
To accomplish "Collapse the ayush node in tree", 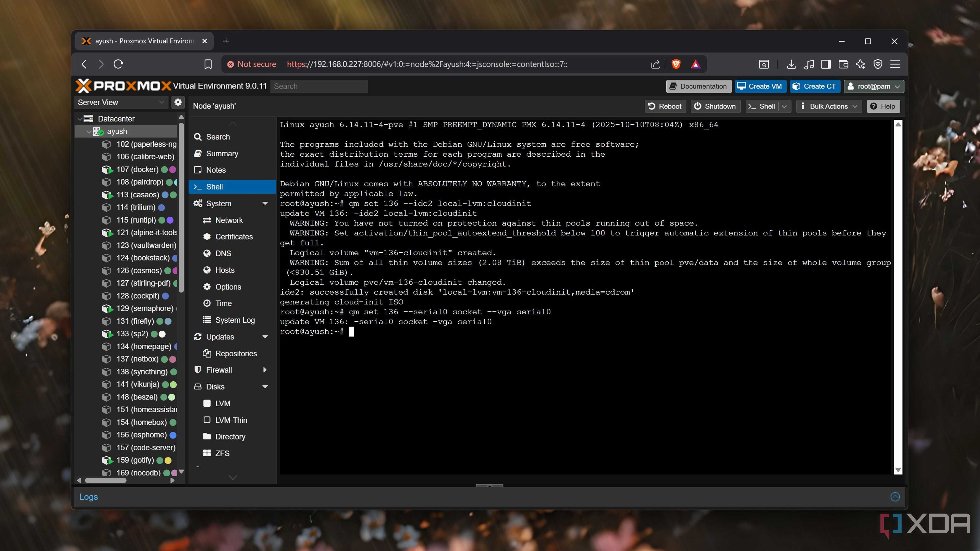I will [x=89, y=131].
